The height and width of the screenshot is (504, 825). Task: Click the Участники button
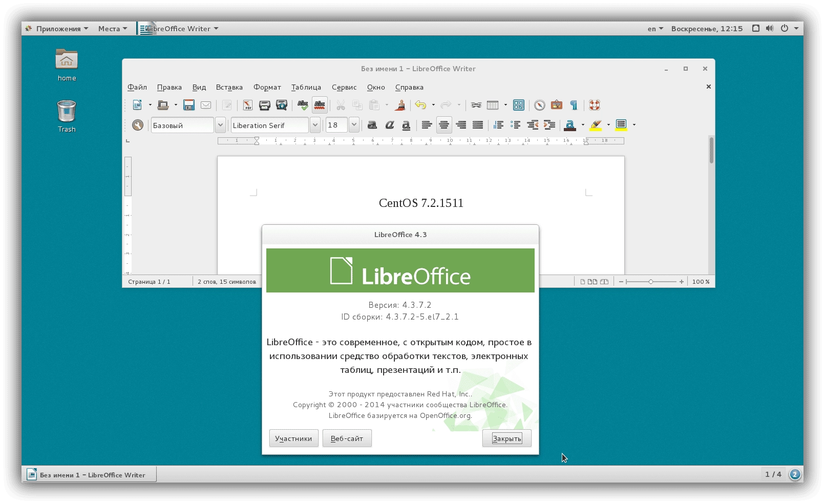point(294,438)
